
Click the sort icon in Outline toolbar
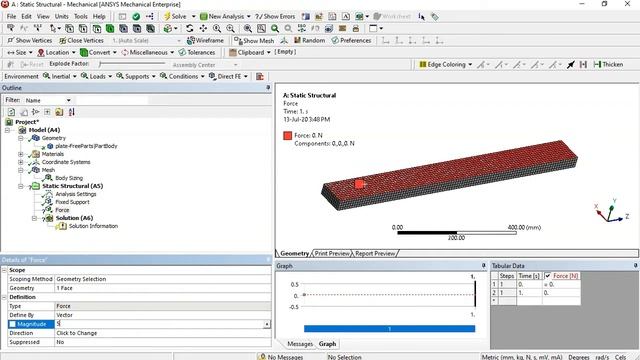coord(71,112)
